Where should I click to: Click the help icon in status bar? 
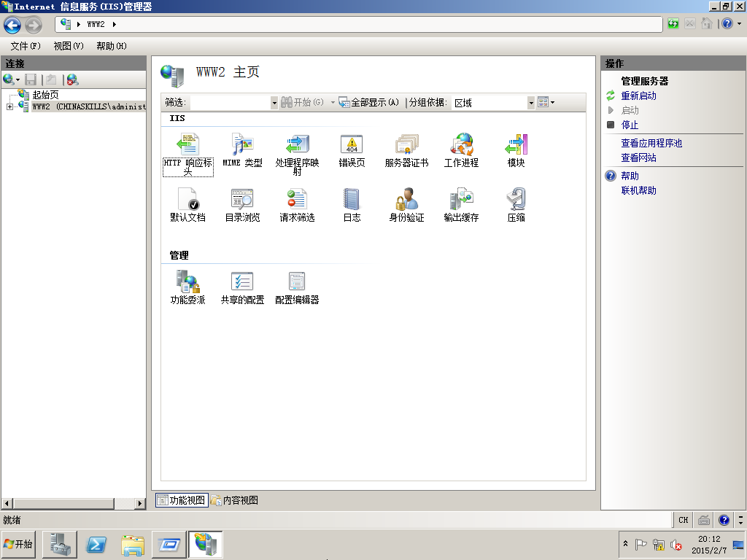[724, 520]
